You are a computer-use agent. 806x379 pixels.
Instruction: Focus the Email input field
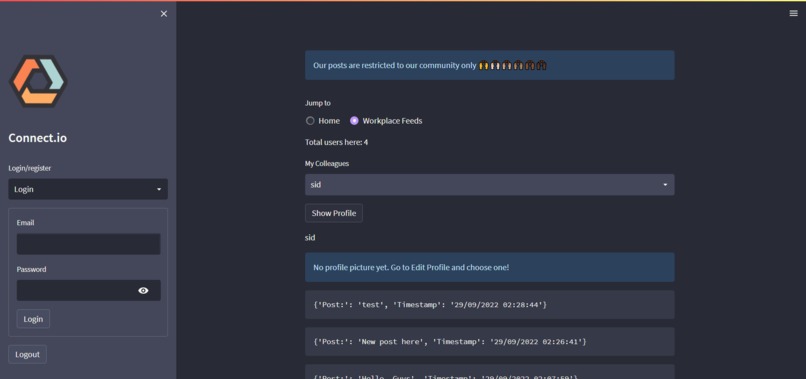[x=88, y=244]
